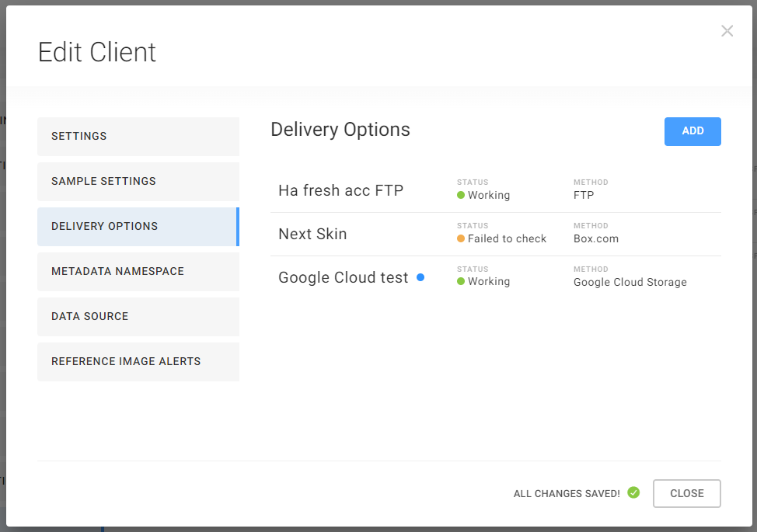
Task: Click the orange status dot for Next Skin
Action: click(x=461, y=239)
